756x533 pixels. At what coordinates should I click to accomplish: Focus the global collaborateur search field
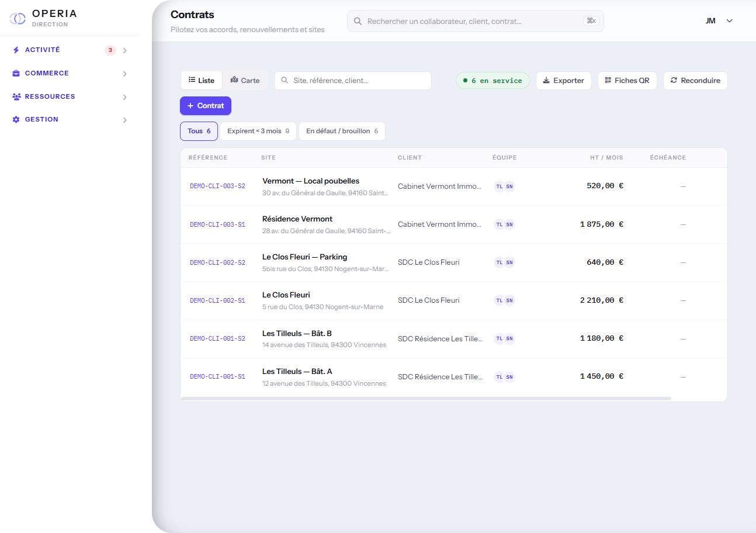pos(475,21)
